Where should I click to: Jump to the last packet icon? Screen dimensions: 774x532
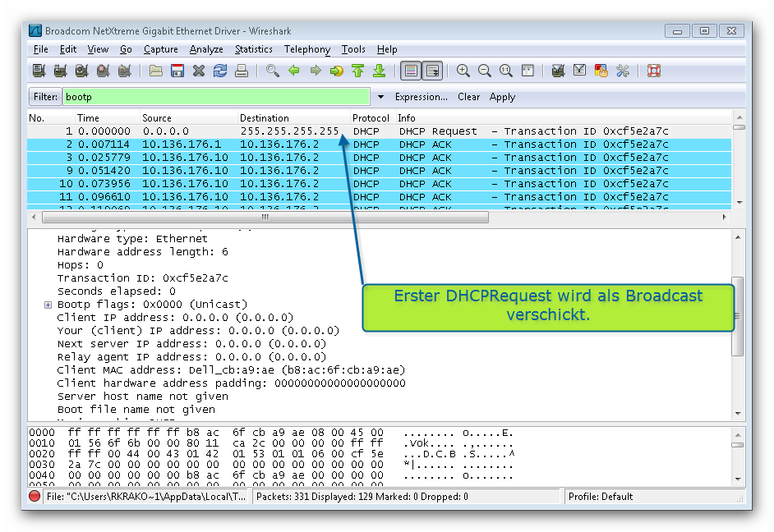pyautogui.click(x=379, y=71)
